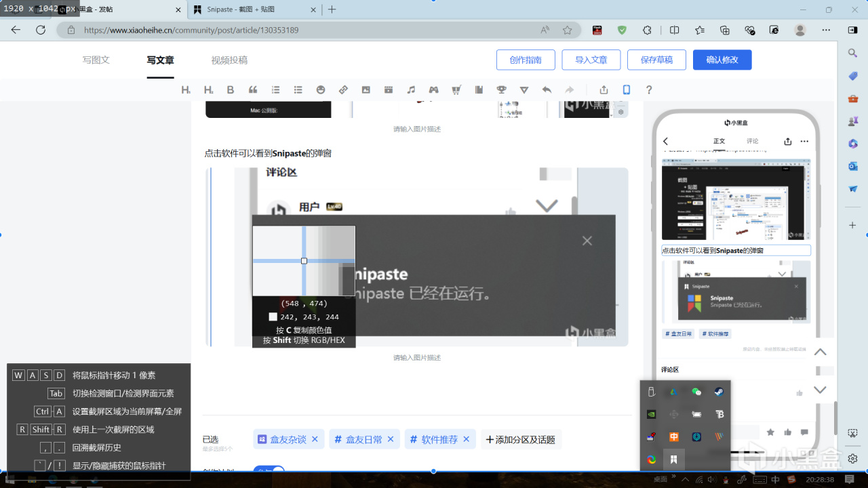Screen dimensions: 868x488
Task: Open the emoji picker
Action: tap(321, 89)
